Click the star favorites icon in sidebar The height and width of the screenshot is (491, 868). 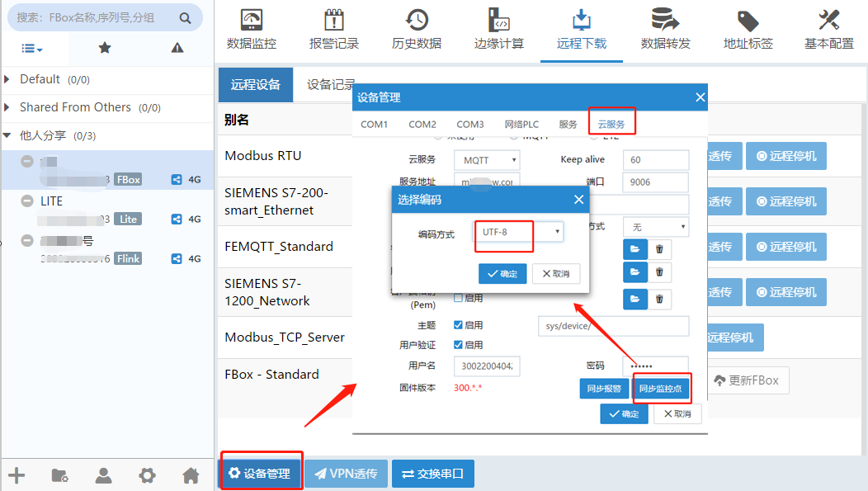click(105, 48)
